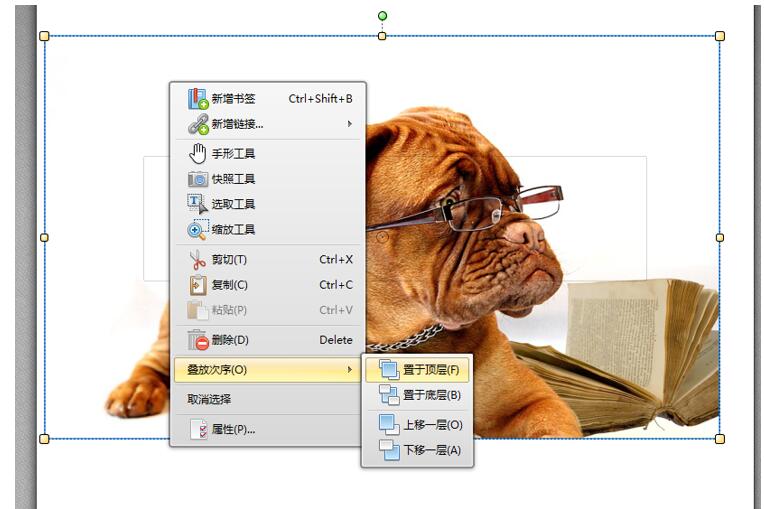Click the bottom-left corner resize handle
The image size is (764, 509).
tap(44, 439)
